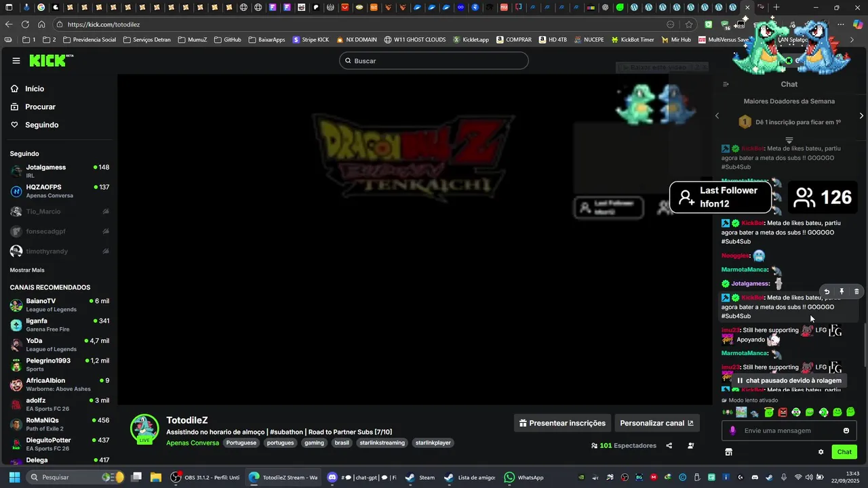This screenshot has height=488, width=868.
Task: Click the Apenas Conversa category link
Action: point(193,443)
